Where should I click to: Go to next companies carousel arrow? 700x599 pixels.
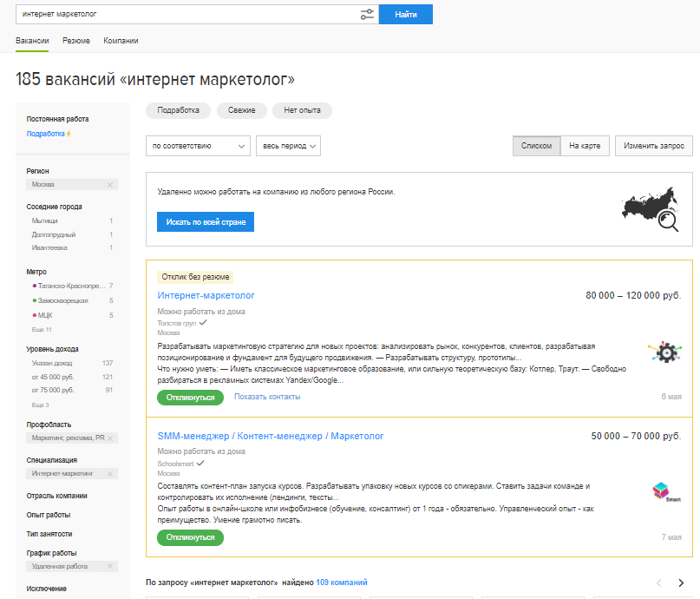[x=681, y=583]
